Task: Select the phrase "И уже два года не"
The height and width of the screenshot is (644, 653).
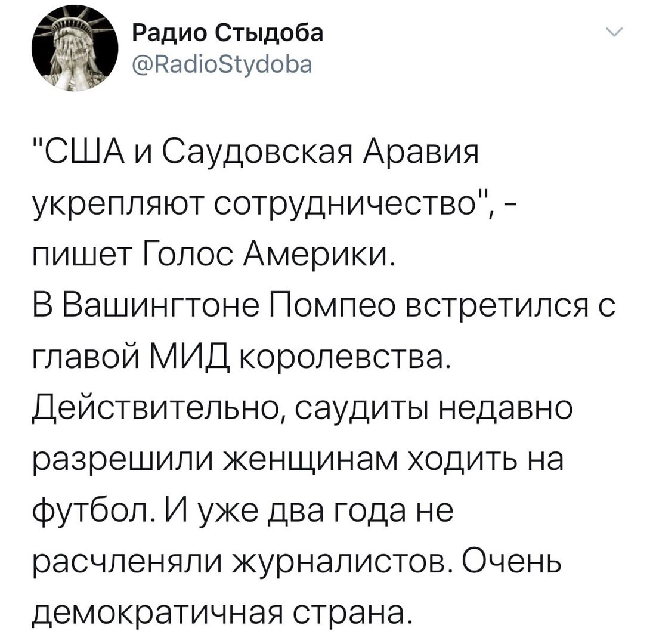Action: coord(308,513)
